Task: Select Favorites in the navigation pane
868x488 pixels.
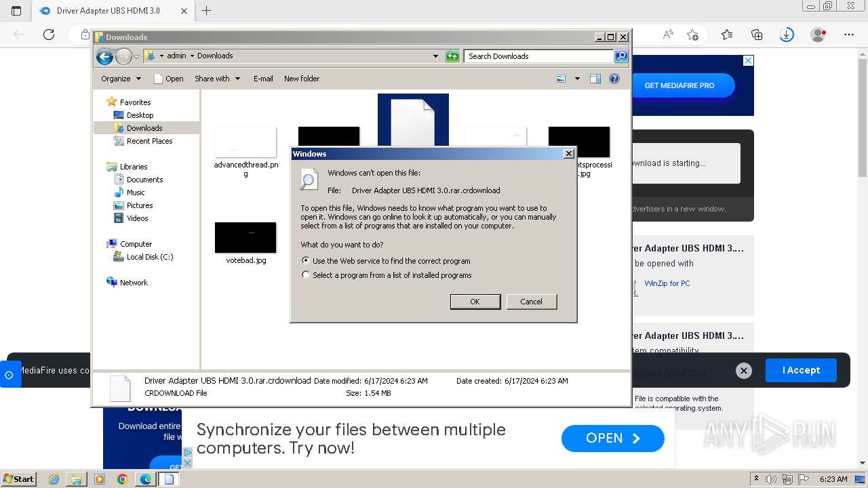Action: pos(135,102)
